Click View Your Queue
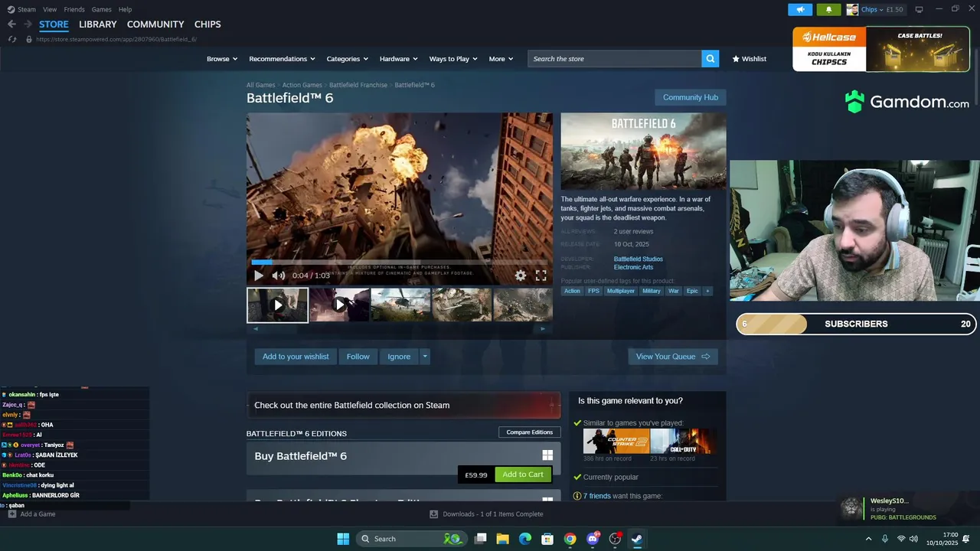Image resolution: width=980 pixels, height=551 pixels. coord(673,357)
